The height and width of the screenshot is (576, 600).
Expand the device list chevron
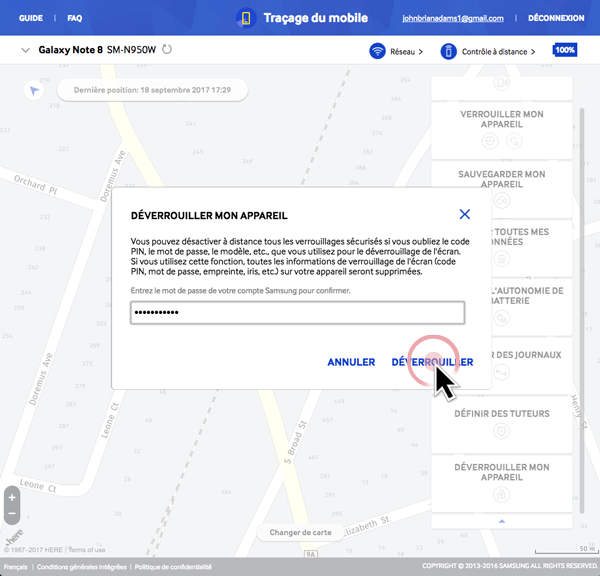[x=26, y=50]
